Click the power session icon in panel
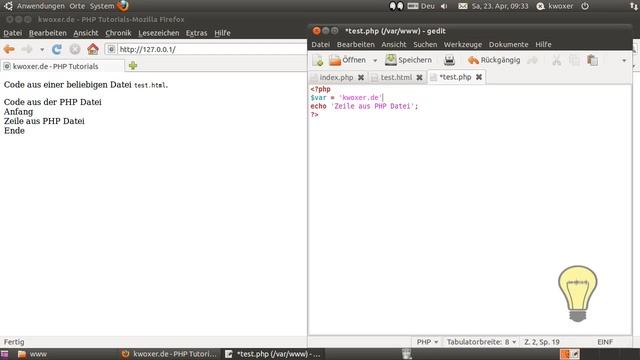The width and height of the screenshot is (640, 360). pos(585,6)
